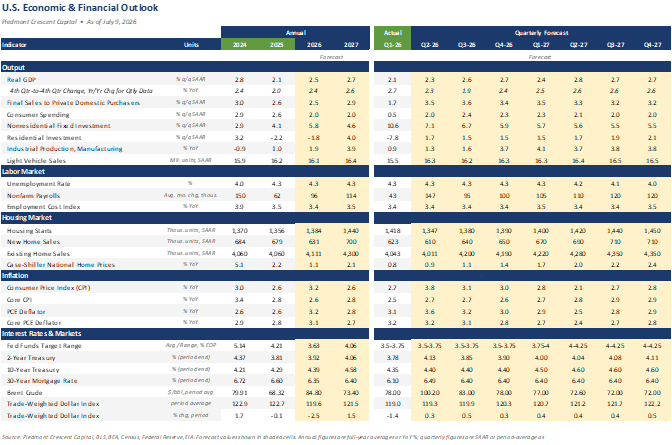Select the "2-Year Treasury" row label
The width and height of the screenshot is (672, 445).
click(31, 358)
